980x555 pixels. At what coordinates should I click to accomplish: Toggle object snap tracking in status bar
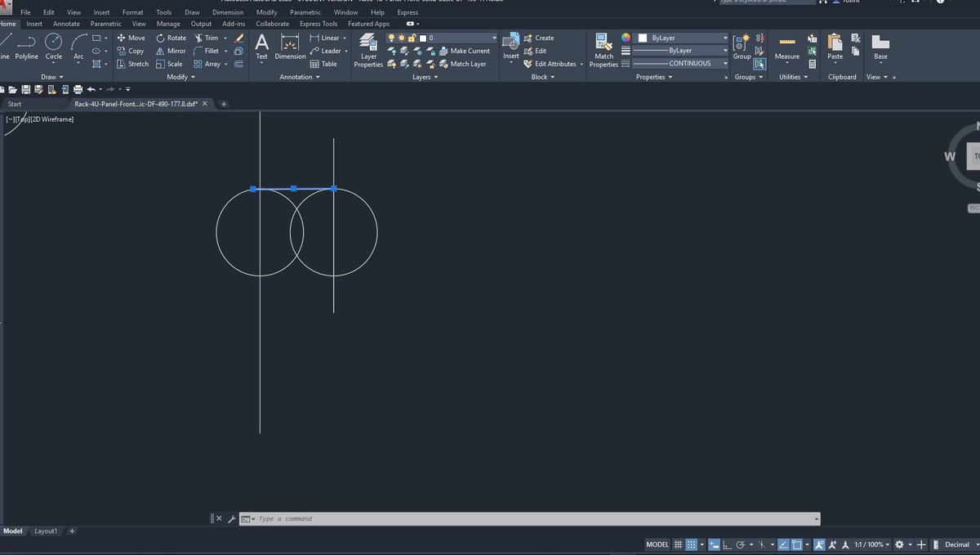783,544
